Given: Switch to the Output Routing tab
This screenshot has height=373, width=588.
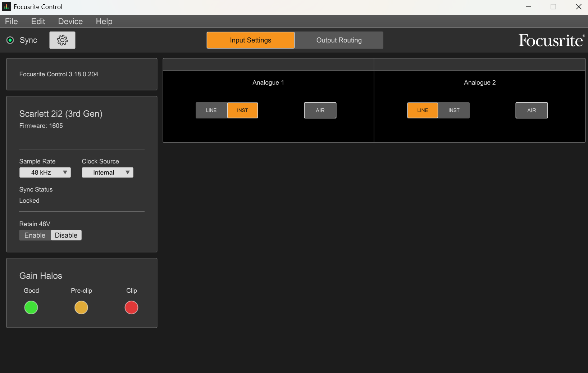Looking at the screenshot, I should click(x=339, y=40).
